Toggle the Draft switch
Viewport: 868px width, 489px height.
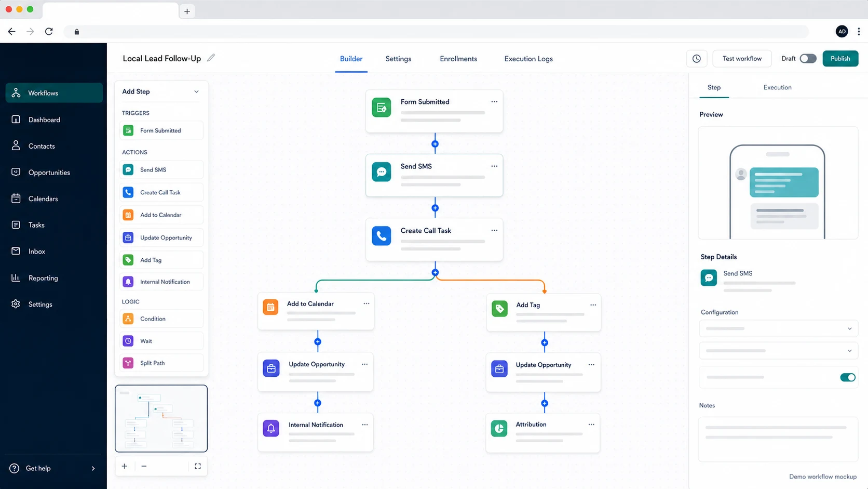pyautogui.click(x=808, y=59)
